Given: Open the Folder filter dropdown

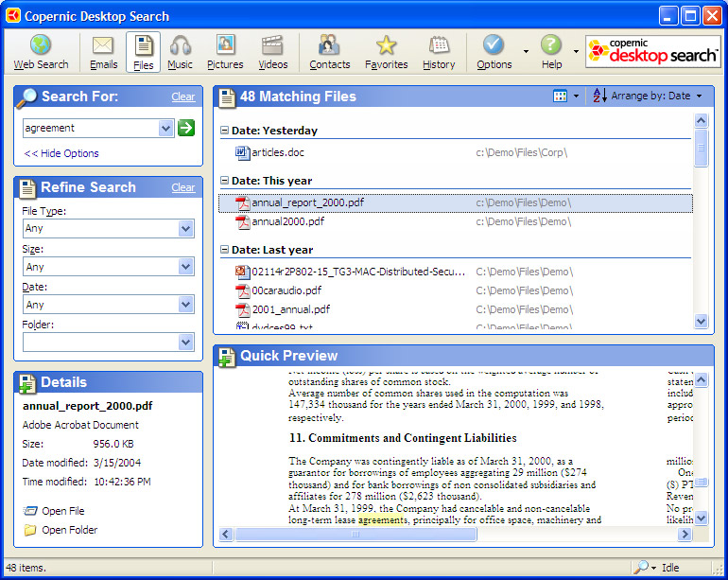Looking at the screenshot, I should coord(185,343).
